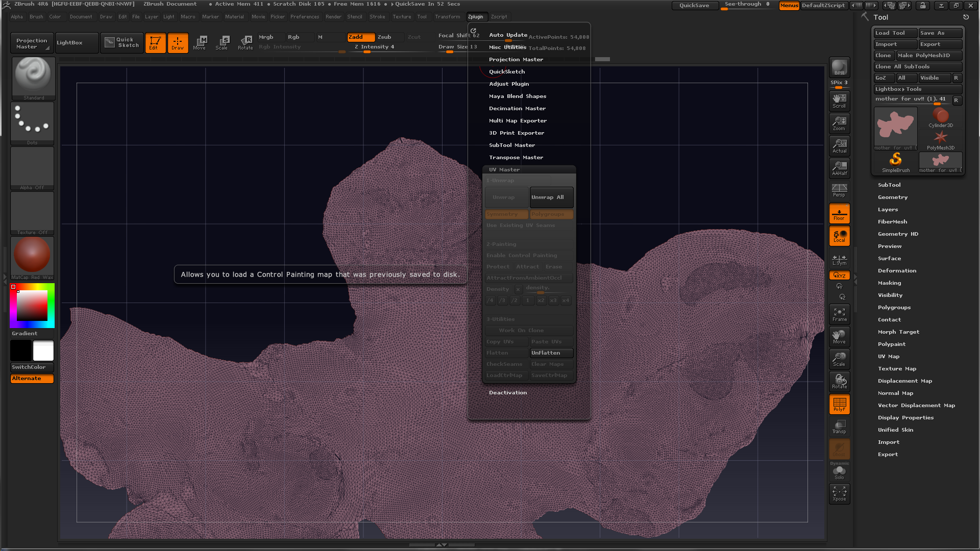
Task: Click the BPR render button
Action: 839,67
